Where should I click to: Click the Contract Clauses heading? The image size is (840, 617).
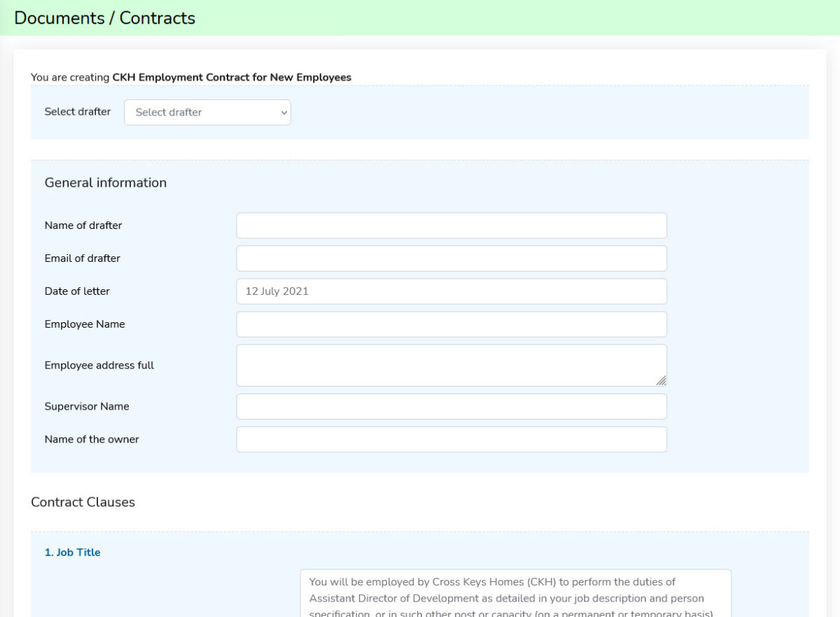(83, 502)
